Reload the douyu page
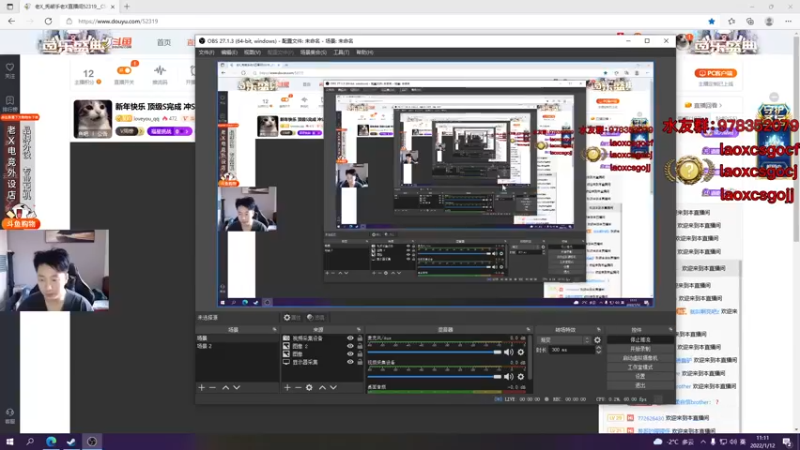 coord(48,21)
